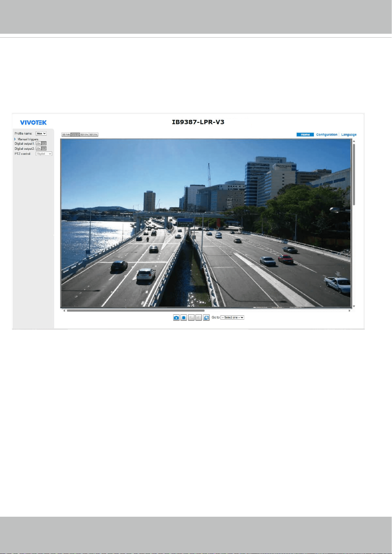
Task: Click the grayed-out speaker volume icon
Action: pos(191,318)
